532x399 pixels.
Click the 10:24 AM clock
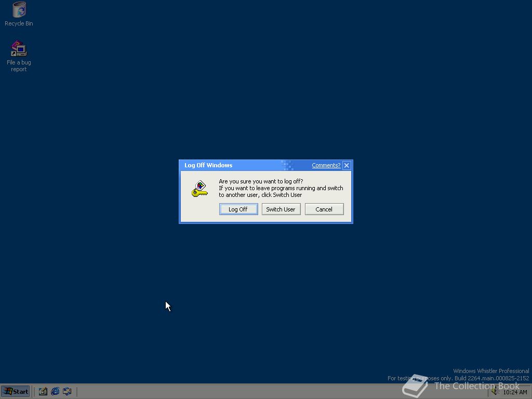tap(515, 392)
